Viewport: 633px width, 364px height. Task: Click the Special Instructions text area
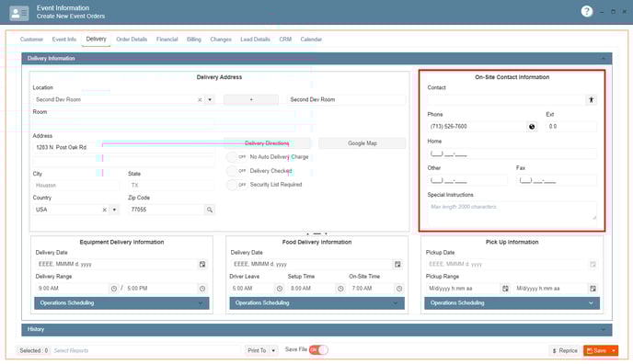click(x=512, y=212)
